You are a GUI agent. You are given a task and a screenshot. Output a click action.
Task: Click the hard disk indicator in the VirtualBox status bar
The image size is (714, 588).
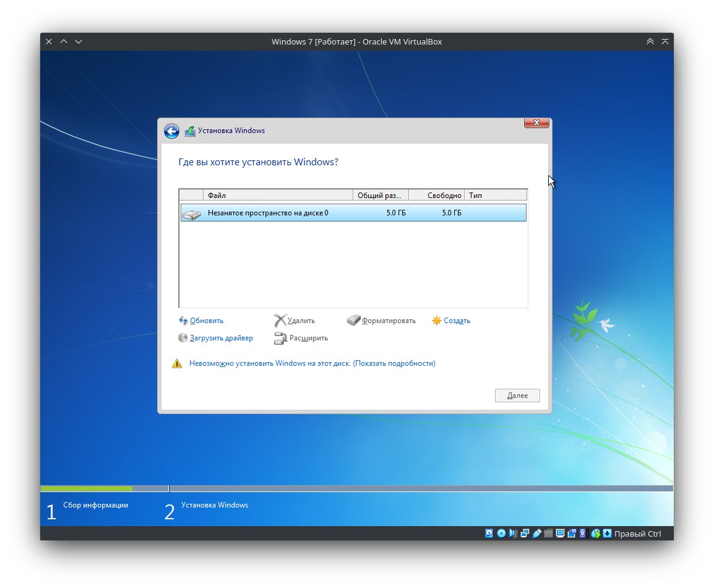(x=489, y=534)
